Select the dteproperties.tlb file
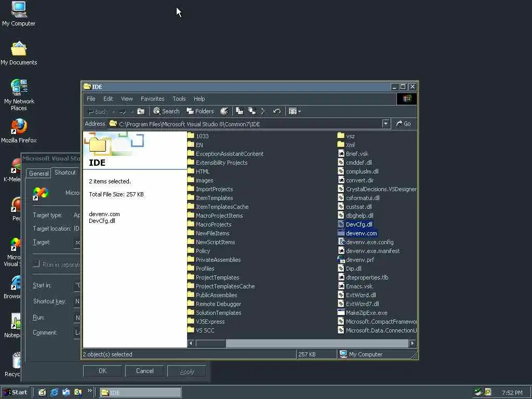The image size is (532, 399). (x=363, y=277)
